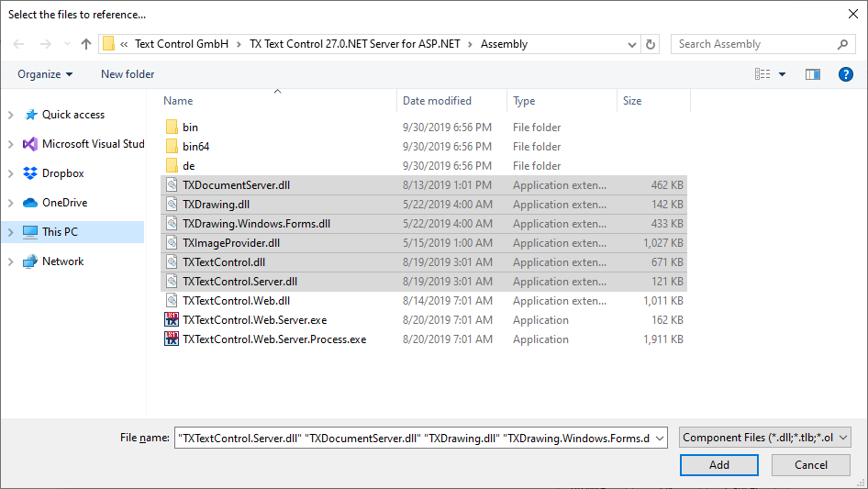Image resolution: width=868 pixels, height=489 pixels.
Task: Click the bin folder icon
Action: coord(172,127)
